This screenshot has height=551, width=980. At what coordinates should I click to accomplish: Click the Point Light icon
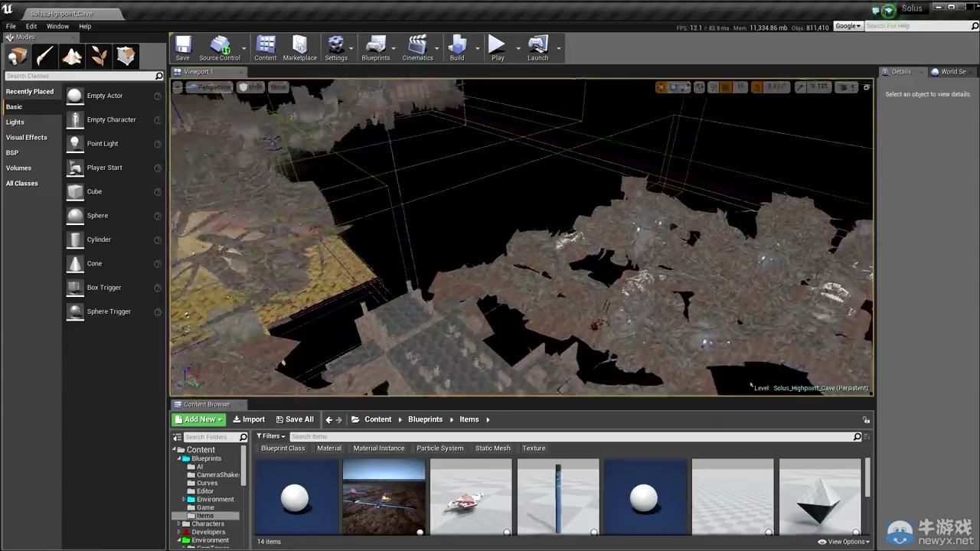(x=75, y=144)
